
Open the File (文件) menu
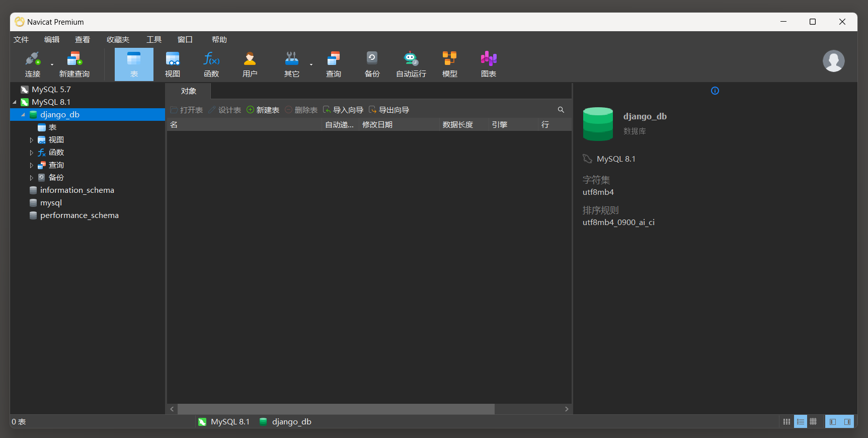(21, 40)
